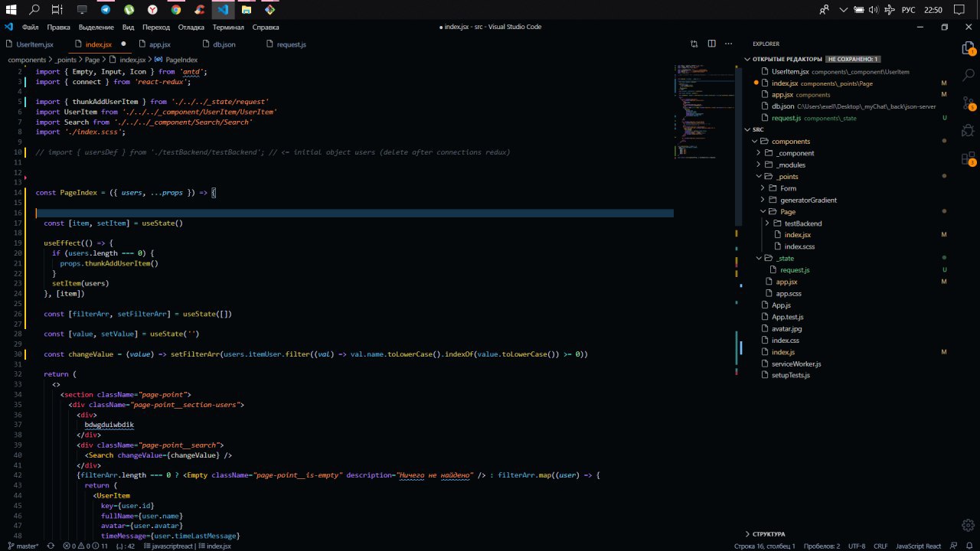This screenshot has height=551, width=980.
Task: Open the Терминал menu
Action: coord(228,27)
